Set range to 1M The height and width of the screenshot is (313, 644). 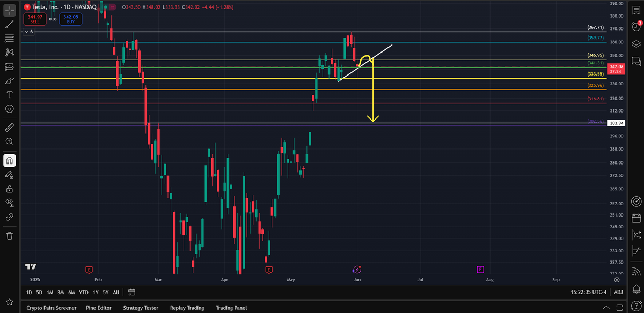pos(50,293)
